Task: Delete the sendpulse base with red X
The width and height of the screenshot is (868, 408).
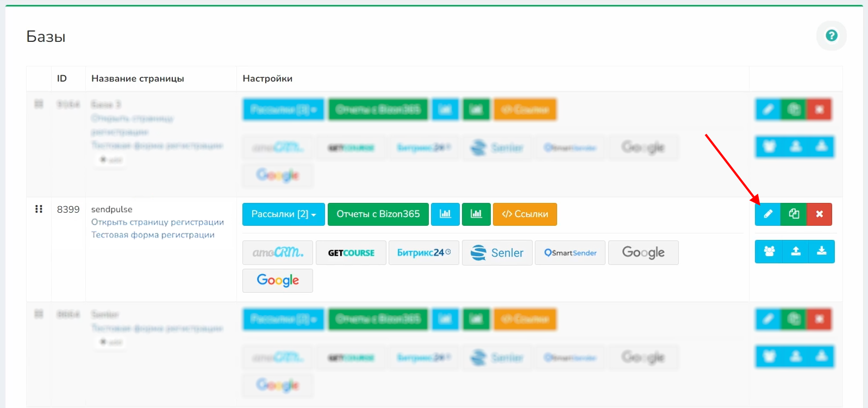Action: [x=819, y=214]
